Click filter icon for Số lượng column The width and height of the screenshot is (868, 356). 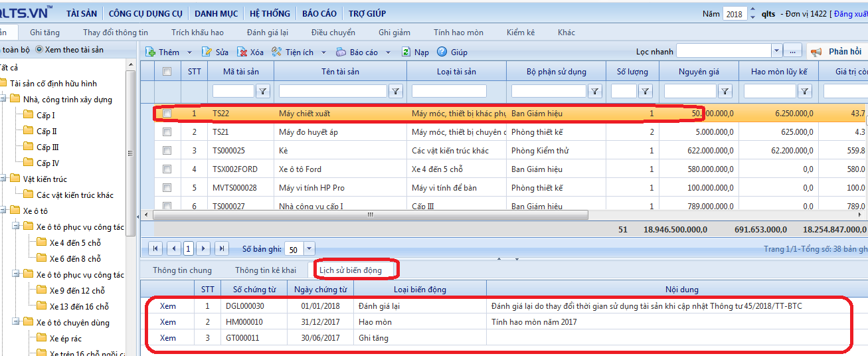tap(645, 92)
